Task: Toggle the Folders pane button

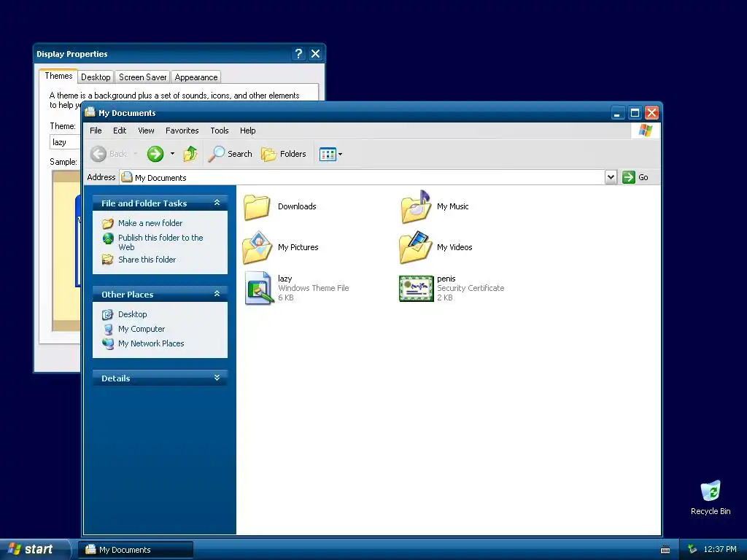Action: (x=284, y=154)
